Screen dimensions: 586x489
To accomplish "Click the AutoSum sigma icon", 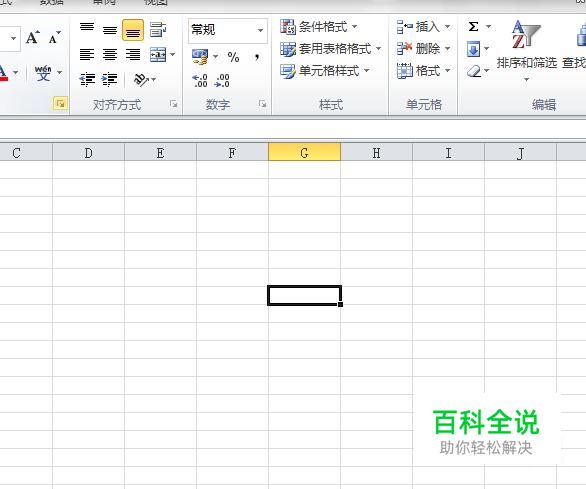I will point(473,27).
